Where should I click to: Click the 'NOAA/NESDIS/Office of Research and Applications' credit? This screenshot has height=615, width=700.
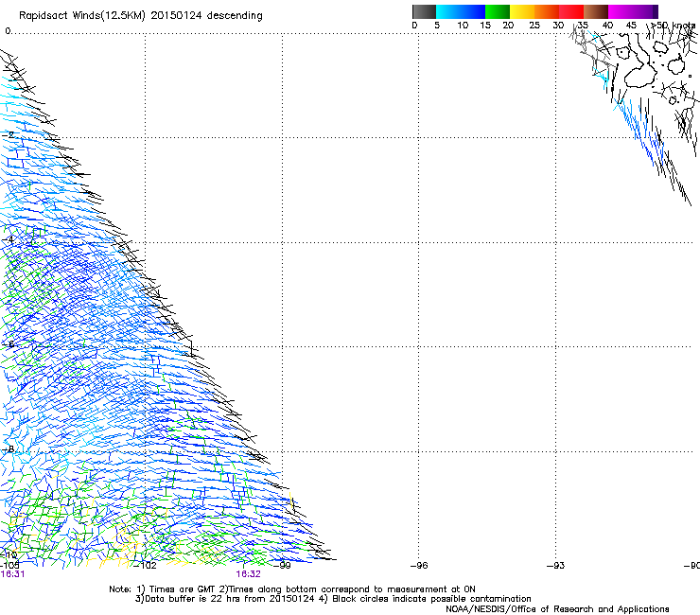tap(557, 609)
